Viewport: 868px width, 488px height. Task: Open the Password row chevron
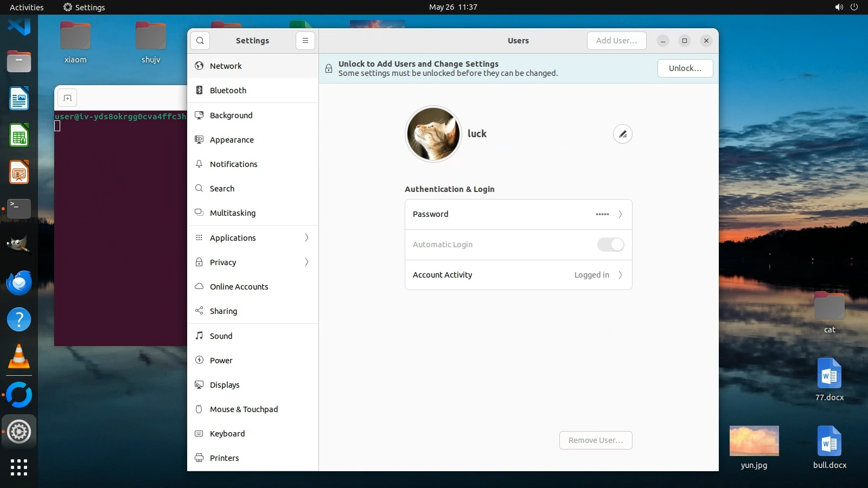[x=620, y=214]
